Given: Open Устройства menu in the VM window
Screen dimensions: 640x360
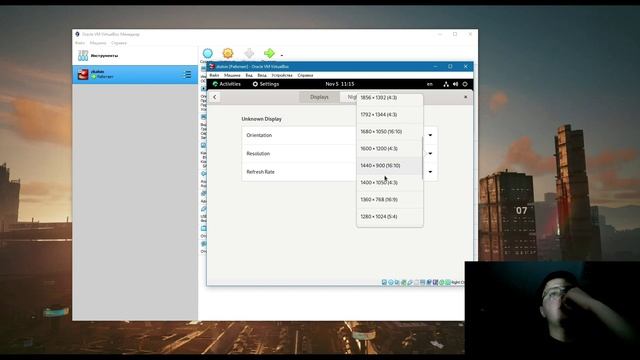Looking at the screenshot, I should 282,76.
